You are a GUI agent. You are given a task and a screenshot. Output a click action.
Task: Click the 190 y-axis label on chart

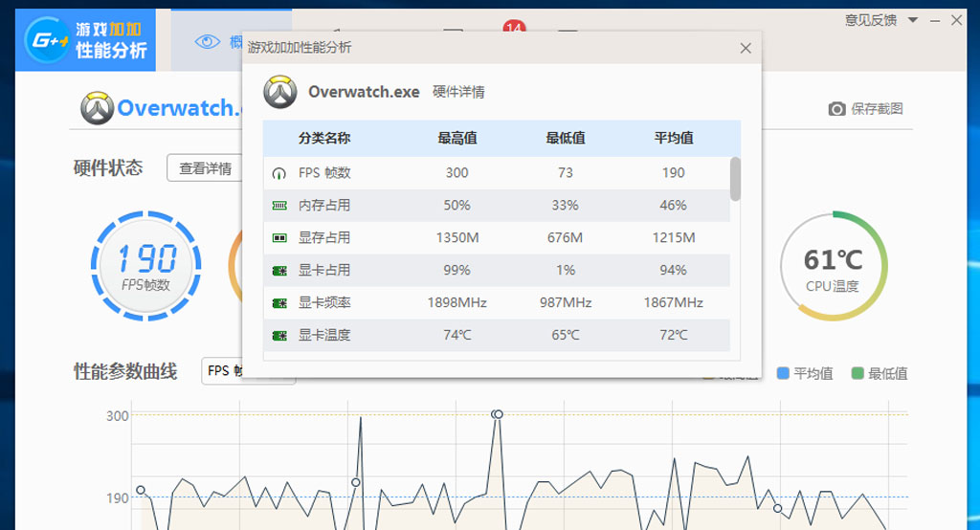point(117,498)
